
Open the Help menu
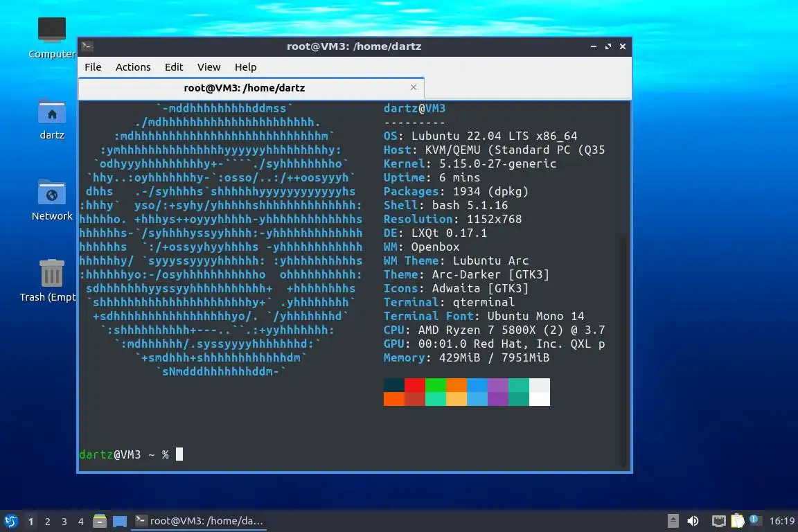tap(245, 67)
